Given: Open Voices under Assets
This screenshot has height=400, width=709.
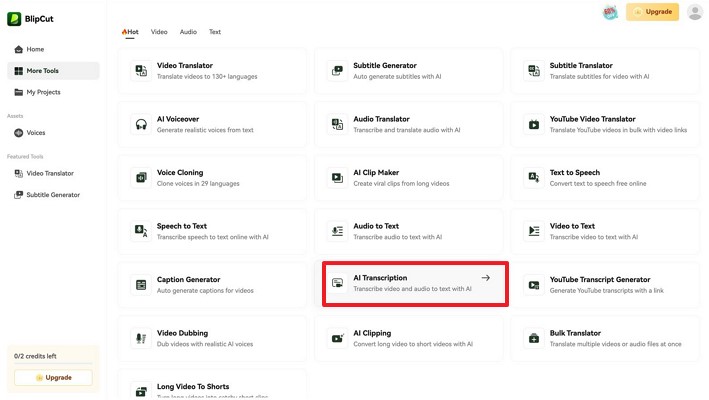Looking at the screenshot, I should [x=36, y=133].
